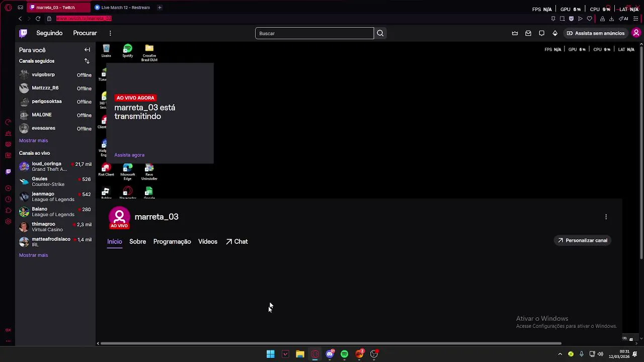The width and height of the screenshot is (644, 362).
Task: Sort followed channels with arrows icon
Action: 87,61
